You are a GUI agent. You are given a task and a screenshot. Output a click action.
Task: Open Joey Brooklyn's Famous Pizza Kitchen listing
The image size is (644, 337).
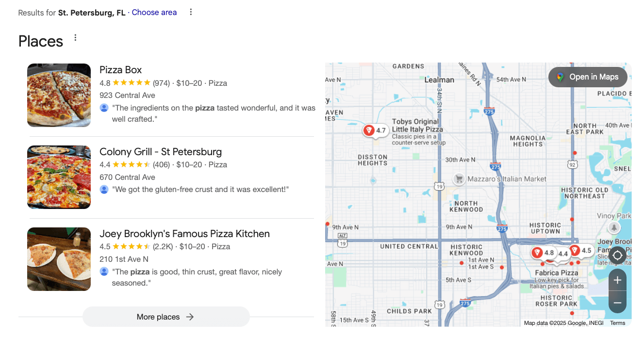(x=184, y=234)
